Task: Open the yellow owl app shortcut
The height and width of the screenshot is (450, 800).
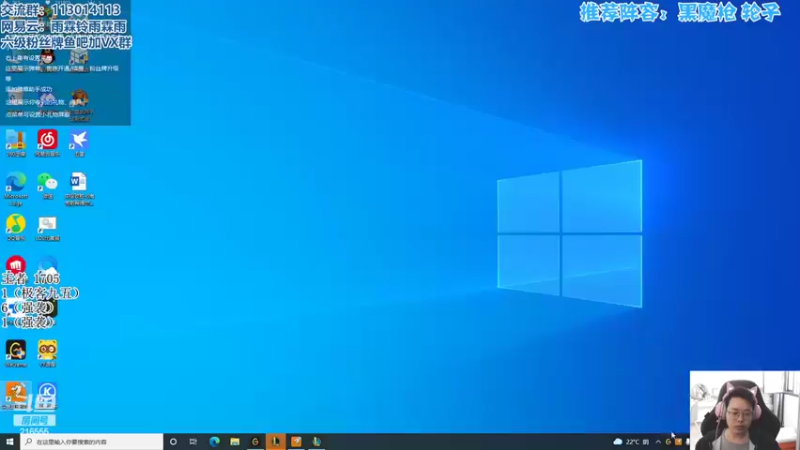Action: [47, 351]
